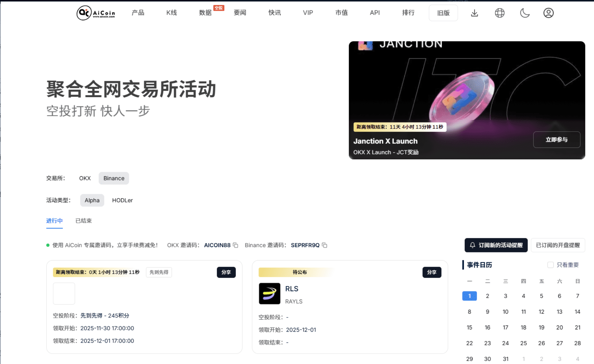
Task: Switch to the 已结束 tab
Action: pyautogui.click(x=84, y=221)
